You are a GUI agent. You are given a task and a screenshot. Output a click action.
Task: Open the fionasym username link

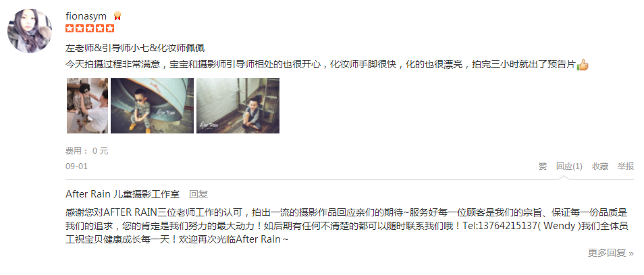(x=86, y=16)
